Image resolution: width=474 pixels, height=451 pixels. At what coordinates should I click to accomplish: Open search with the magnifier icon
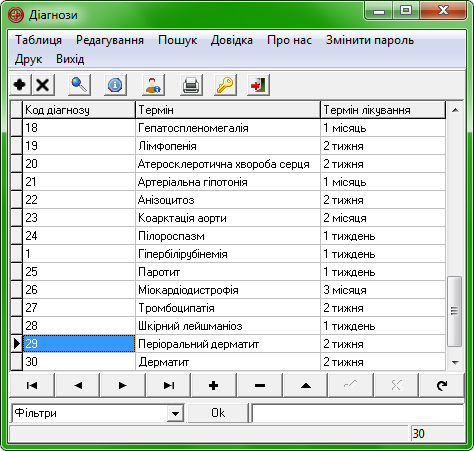click(79, 85)
